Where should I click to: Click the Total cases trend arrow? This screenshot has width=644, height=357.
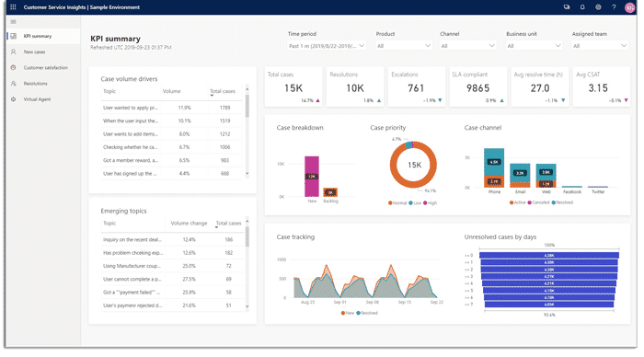click(317, 100)
